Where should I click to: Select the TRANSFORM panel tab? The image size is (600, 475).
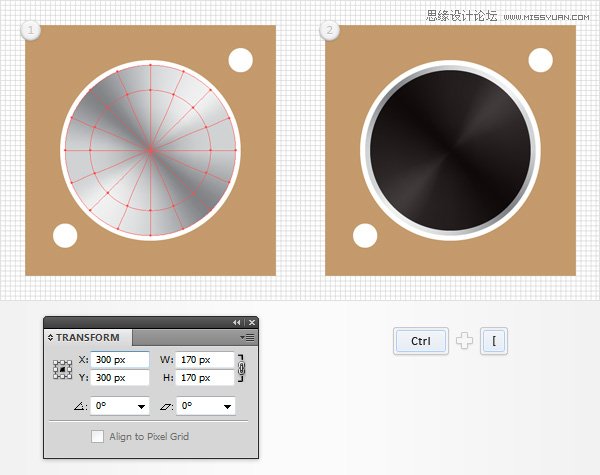click(x=88, y=338)
